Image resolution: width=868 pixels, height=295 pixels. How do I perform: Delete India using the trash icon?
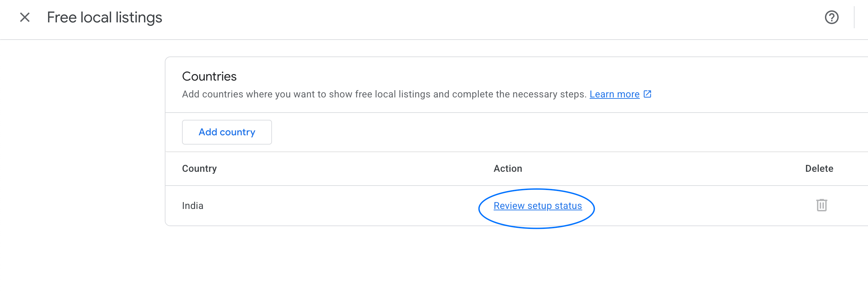pos(821,205)
